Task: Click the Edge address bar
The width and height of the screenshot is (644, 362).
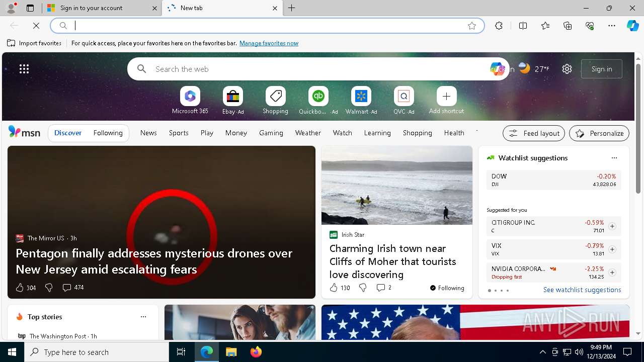Action: tap(267, 26)
